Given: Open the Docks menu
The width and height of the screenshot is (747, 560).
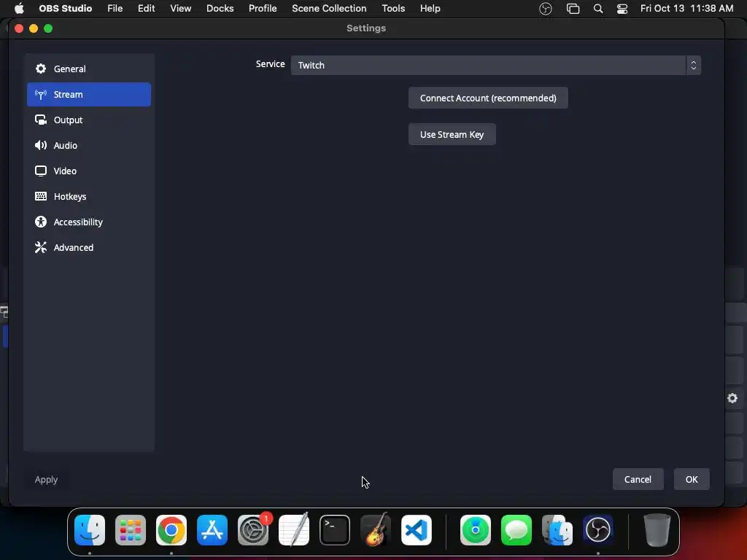Looking at the screenshot, I should pos(220,9).
